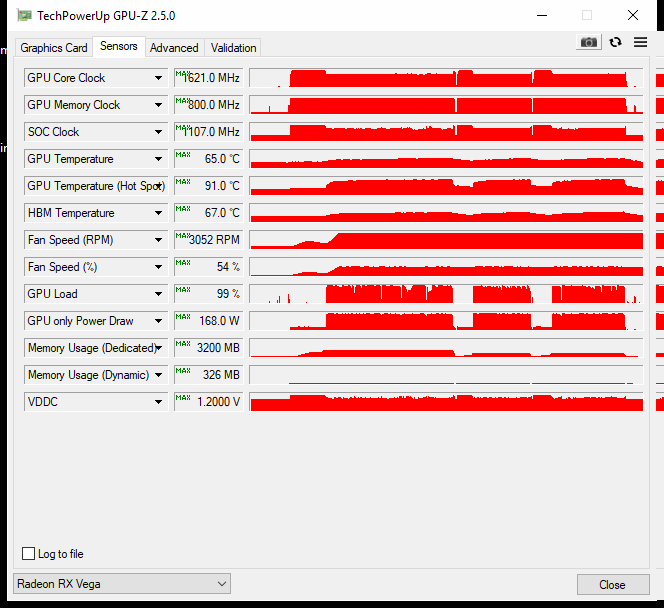
Task: Go to the Validation tab
Action: tap(233, 48)
